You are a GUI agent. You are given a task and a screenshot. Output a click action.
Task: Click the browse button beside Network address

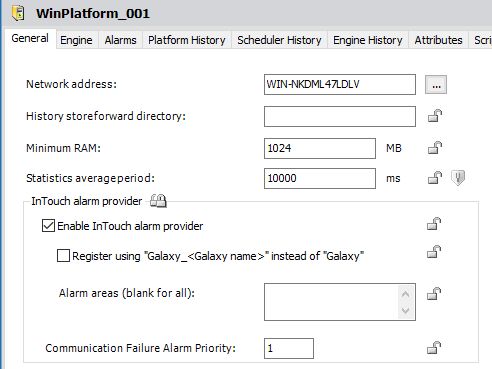pyautogui.click(x=436, y=84)
